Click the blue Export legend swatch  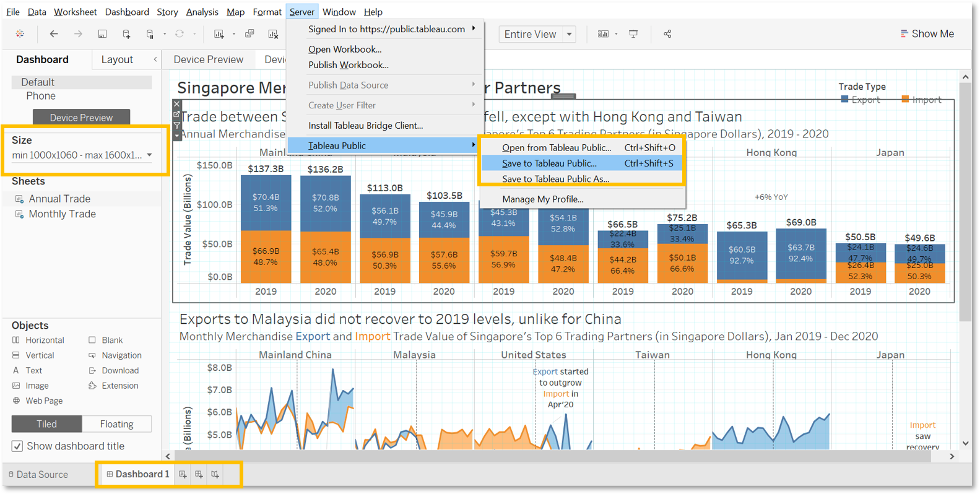click(x=844, y=100)
